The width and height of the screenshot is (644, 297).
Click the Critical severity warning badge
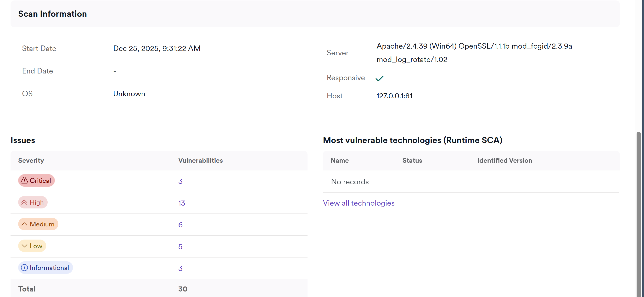tap(36, 180)
